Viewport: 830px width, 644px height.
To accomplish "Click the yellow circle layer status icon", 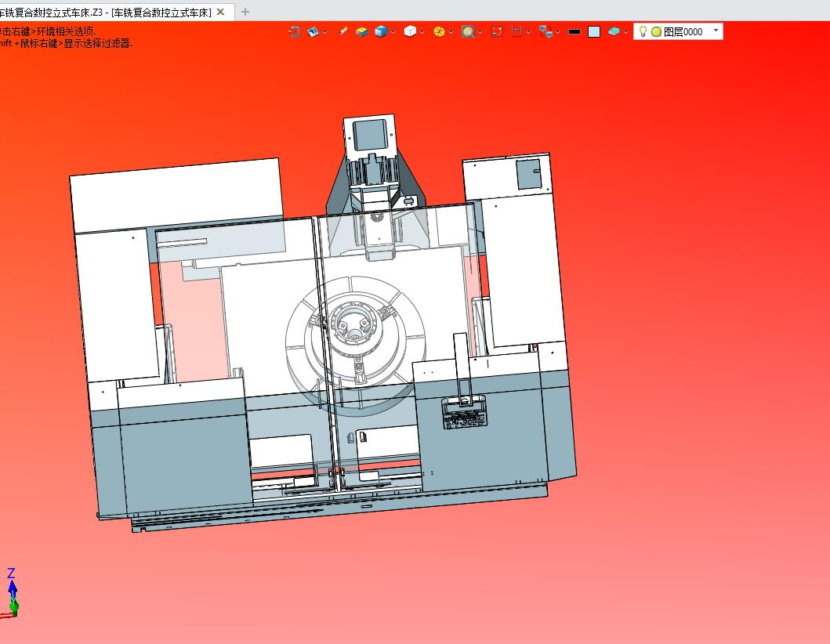I will (656, 32).
